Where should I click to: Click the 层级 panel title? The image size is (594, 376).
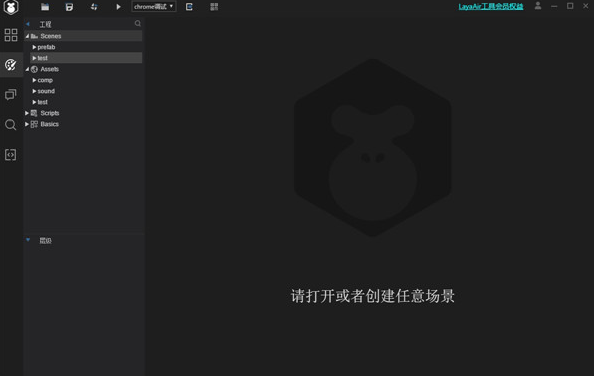coord(45,240)
